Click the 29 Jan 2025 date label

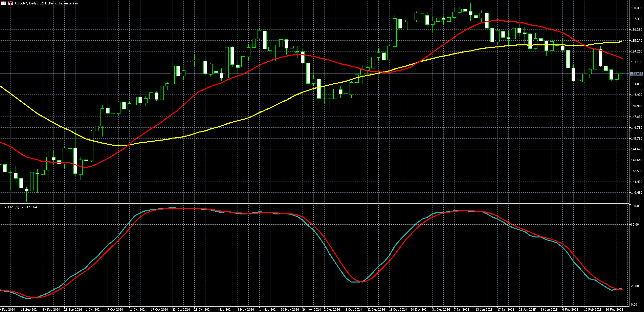[549, 310]
